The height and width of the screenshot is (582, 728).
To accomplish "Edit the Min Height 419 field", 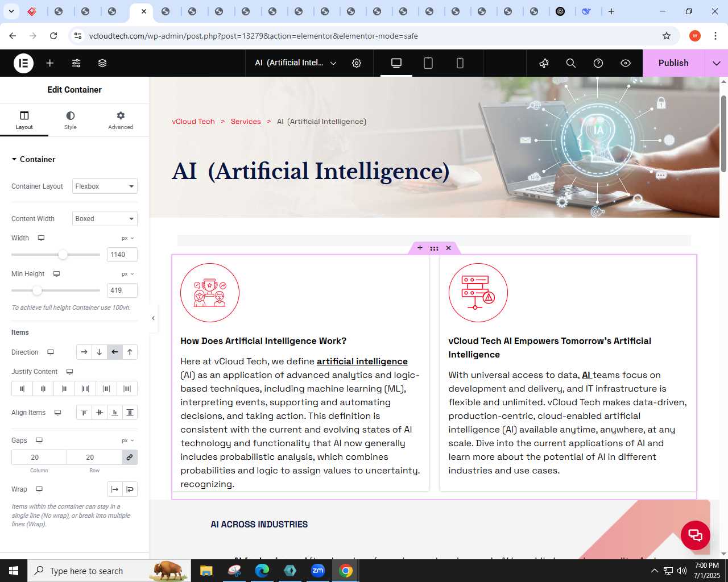I will coord(122,290).
